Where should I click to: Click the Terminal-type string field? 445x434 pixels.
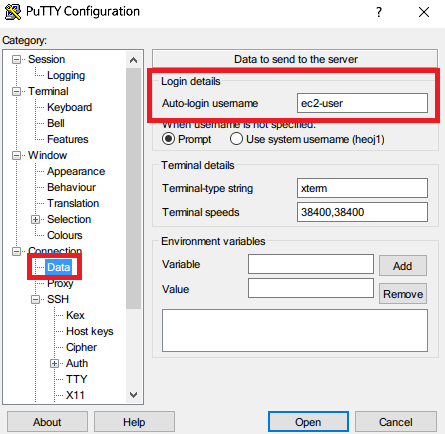click(362, 188)
